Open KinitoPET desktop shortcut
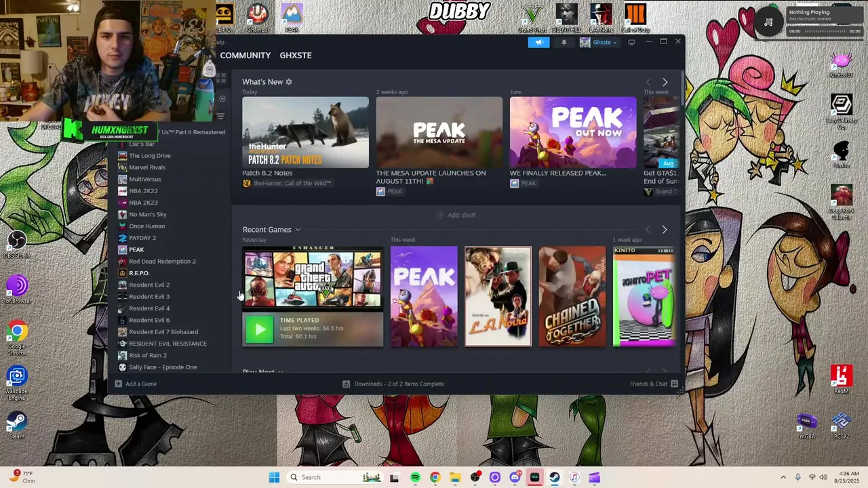The width and height of the screenshot is (868, 488). point(842,65)
